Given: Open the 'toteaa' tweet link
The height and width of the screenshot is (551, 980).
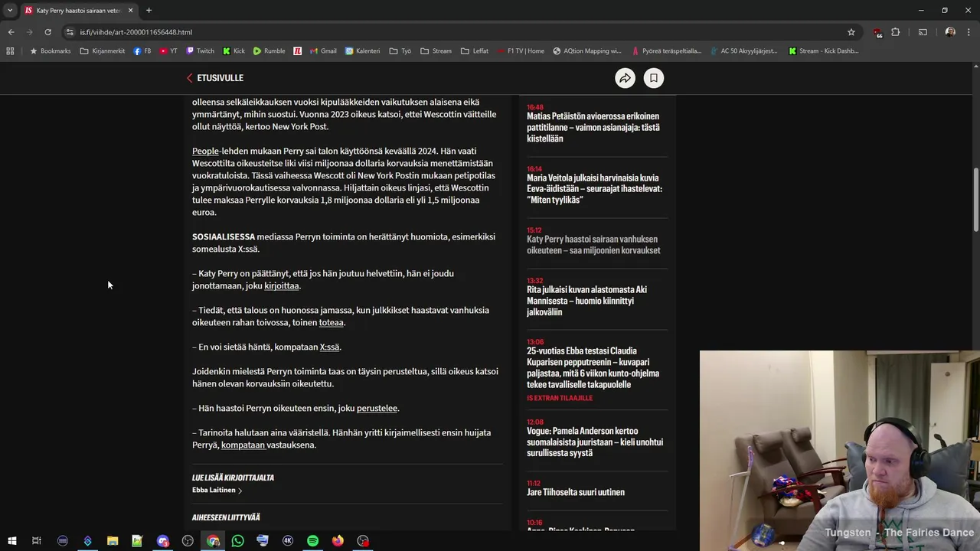Looking at the screenshot, I should point(331,323).
